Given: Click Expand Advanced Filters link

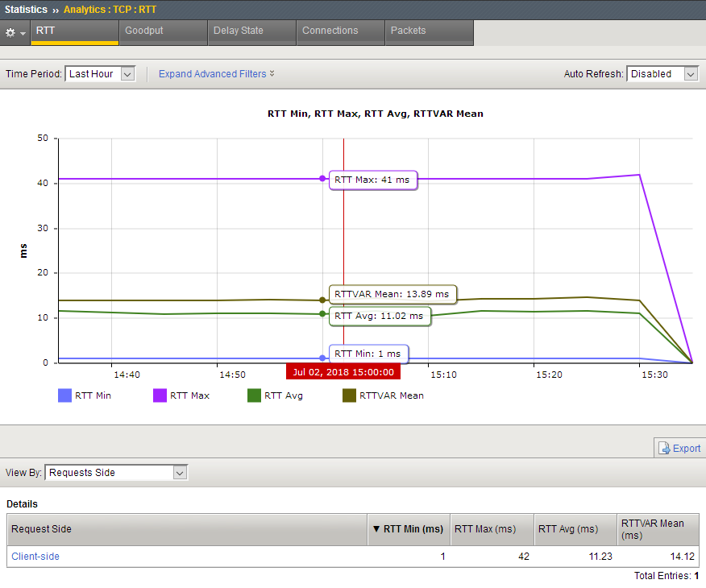Looking at the screenshot, I should coord(212,74).
